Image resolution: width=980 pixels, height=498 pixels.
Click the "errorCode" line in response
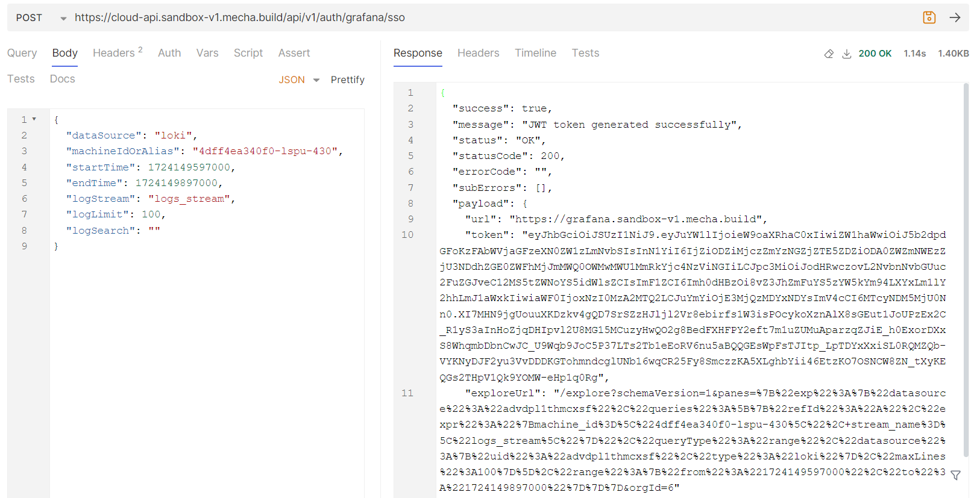tap(503, 172)
